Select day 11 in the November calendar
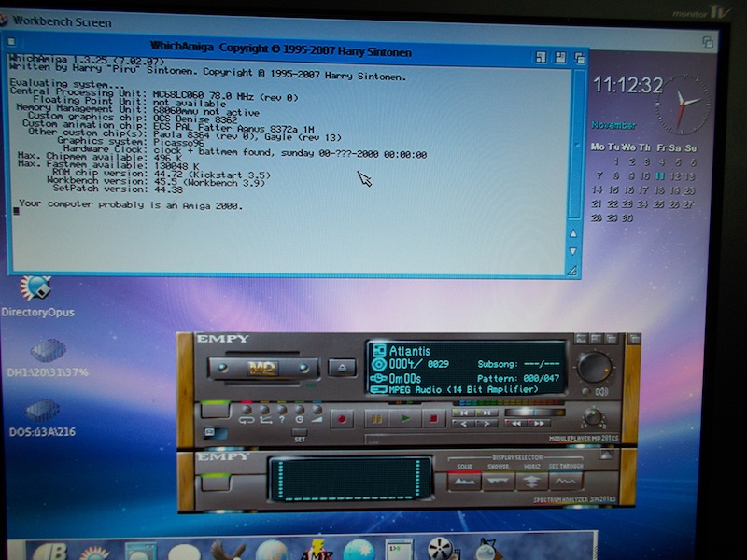This screenshot has width=747, height=560. coord(660,175)
